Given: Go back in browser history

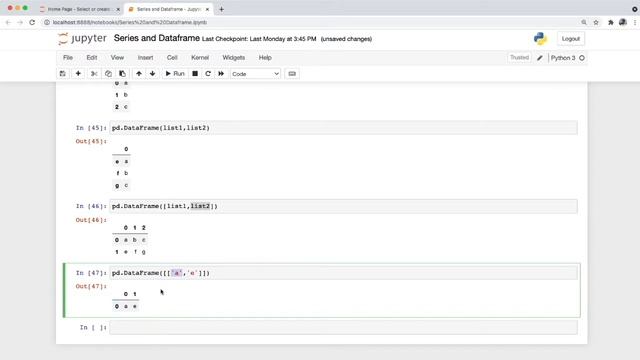Looking at the screenshot, I should 8,22.
